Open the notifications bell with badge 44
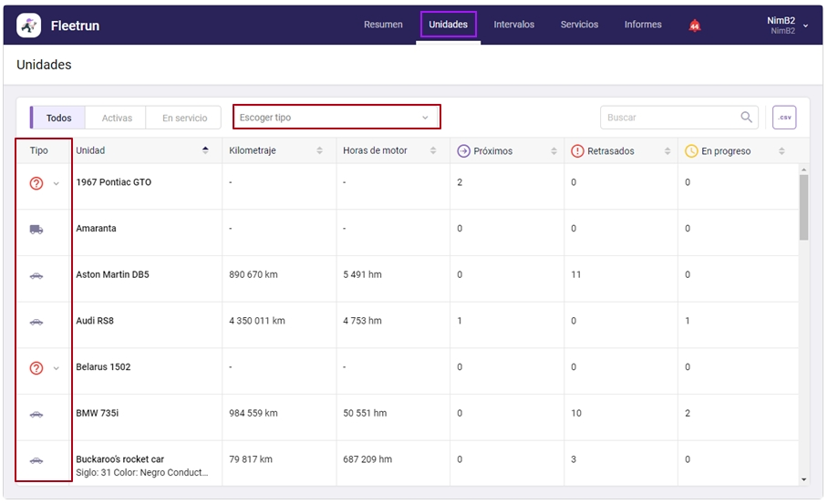Screen dimensions: 828x504 tap(694, 25)
